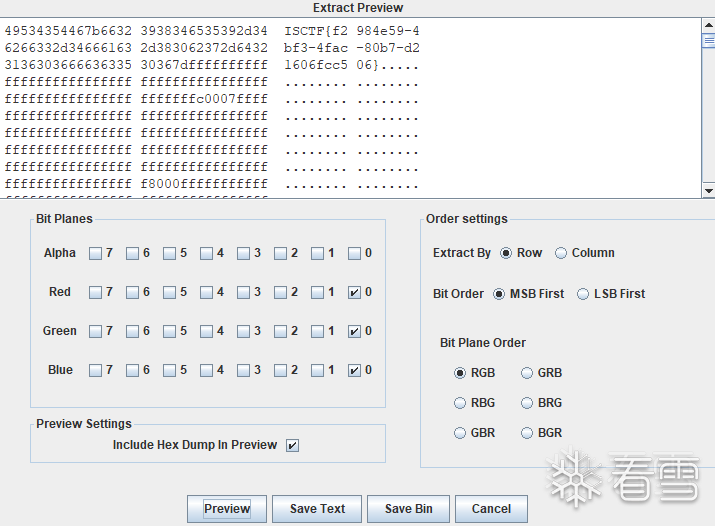Click hex value 49534354467b6632
Viewport: 715px width, 526px height.
coord(68,31)
